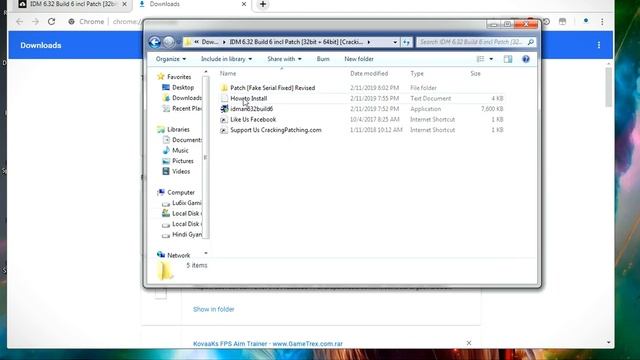Sort files by Size column
This screenshot has height=360, width=640.
point(475,73)
